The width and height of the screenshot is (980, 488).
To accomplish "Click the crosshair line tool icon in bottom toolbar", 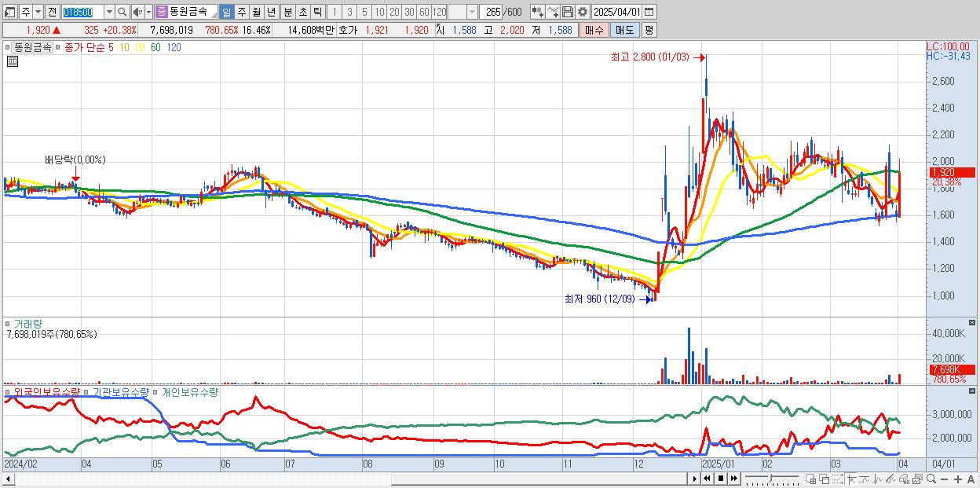I will (x=851, y=479).
